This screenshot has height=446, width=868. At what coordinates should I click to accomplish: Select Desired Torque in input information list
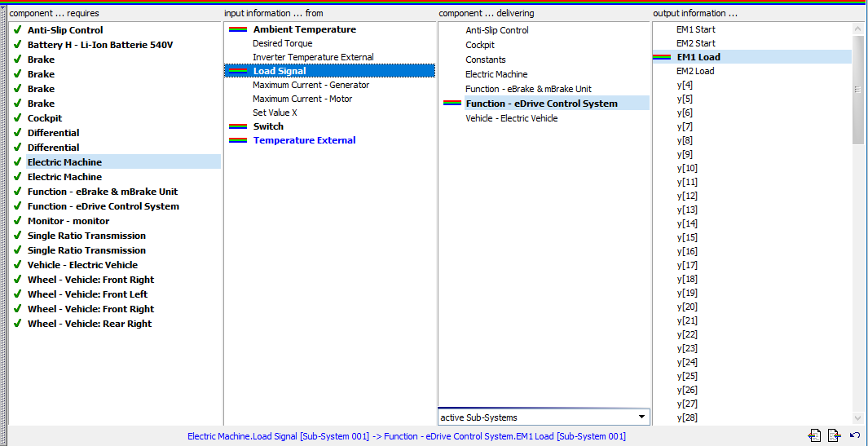click(282, 43)
